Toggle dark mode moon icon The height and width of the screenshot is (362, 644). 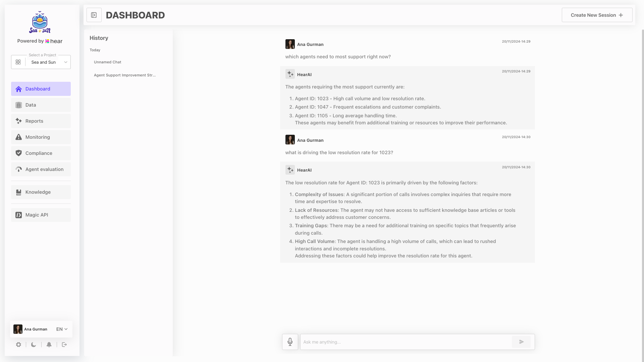tap(34, 345)
